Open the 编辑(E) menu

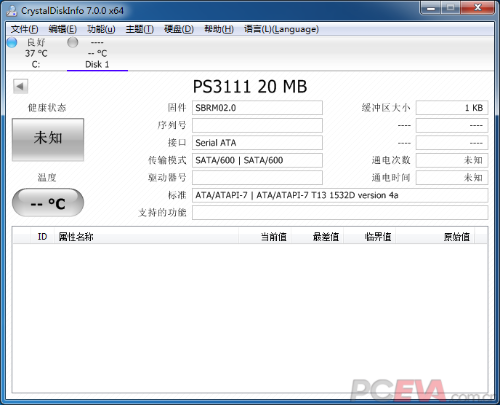63,29
